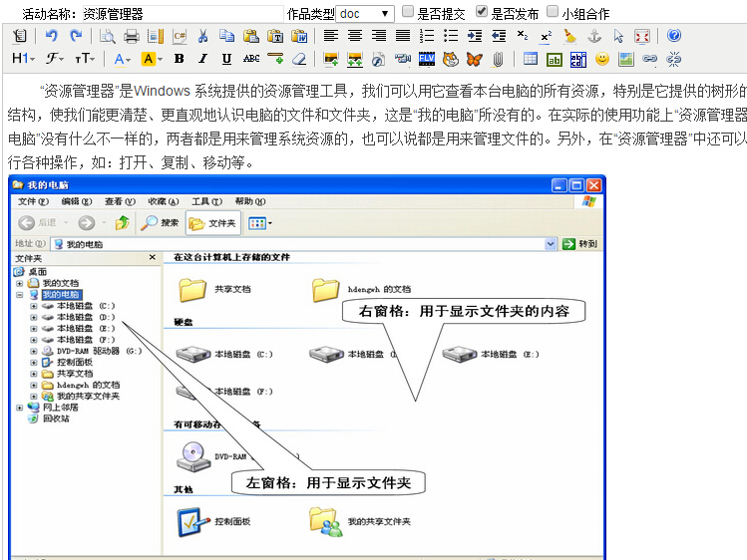
Task: Insert a hyperlink with the chain icon
Action: coord(650,59)
